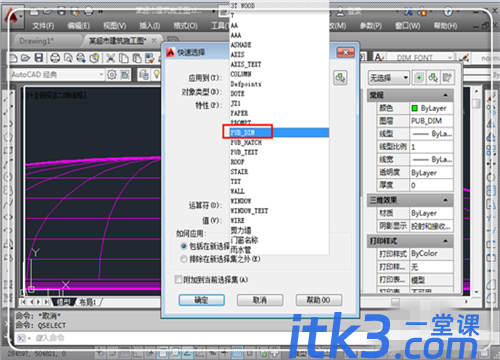500x360 pixels.
Task: Click the Toggle PICKADD icon in Properties palette
Action: click(419, 78)
